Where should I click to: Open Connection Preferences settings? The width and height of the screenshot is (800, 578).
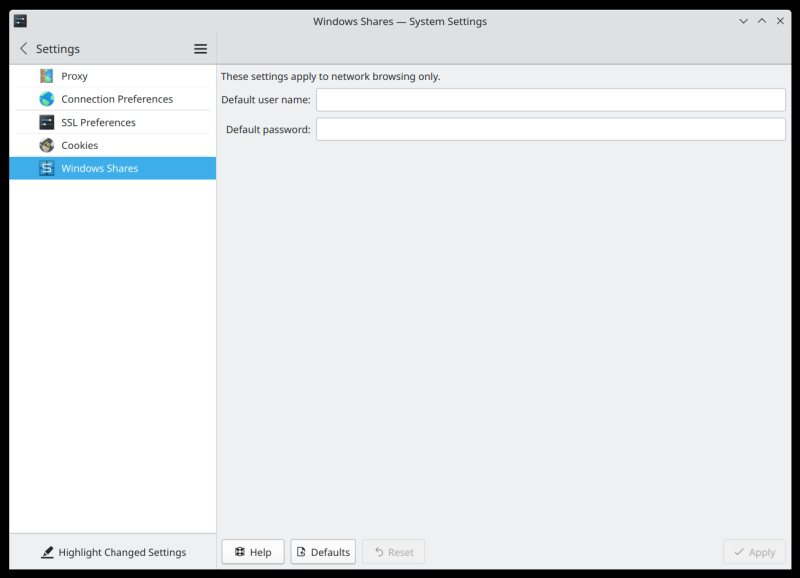tap(113, 99)
